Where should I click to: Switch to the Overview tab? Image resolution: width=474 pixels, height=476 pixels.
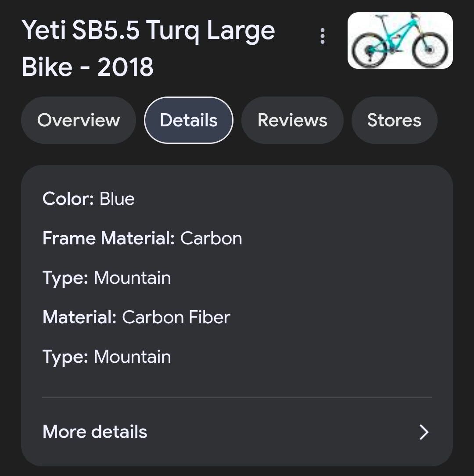click(x=79, y=120)
